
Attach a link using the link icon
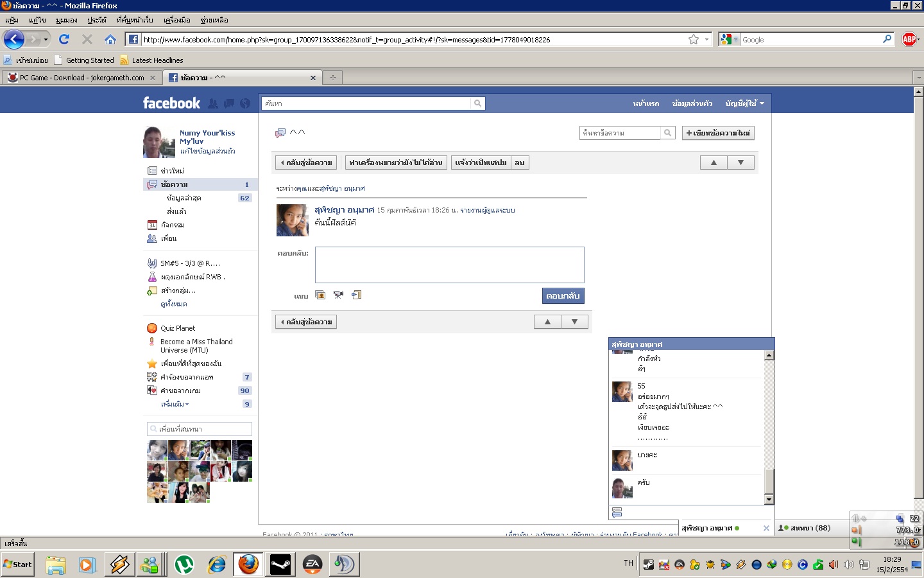click(356, 295)
